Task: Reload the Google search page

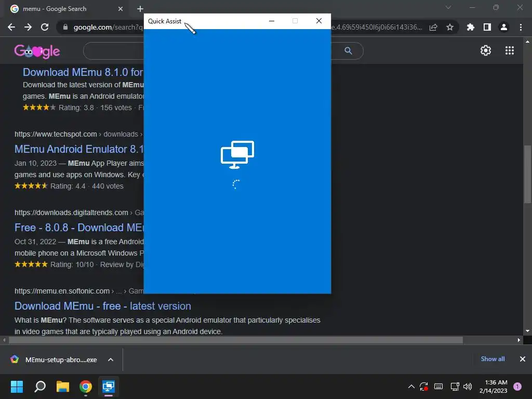Action: click(x=45, y=27)
